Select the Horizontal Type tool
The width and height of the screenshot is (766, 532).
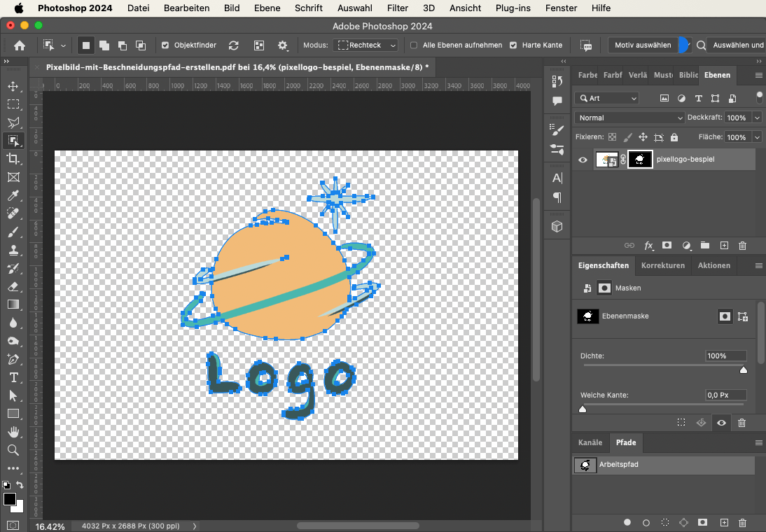[13, 377]
